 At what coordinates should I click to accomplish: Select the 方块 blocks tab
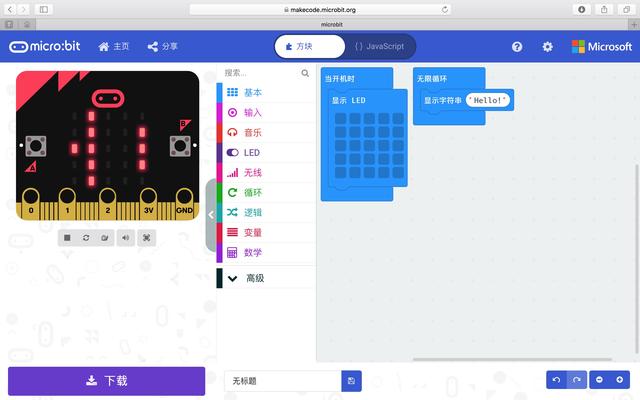tap(310, 47)
